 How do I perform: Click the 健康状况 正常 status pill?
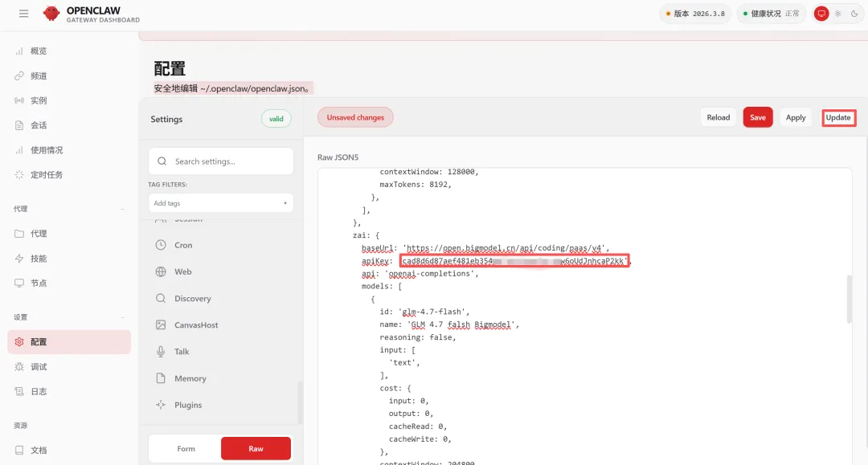tap(771, 14)
